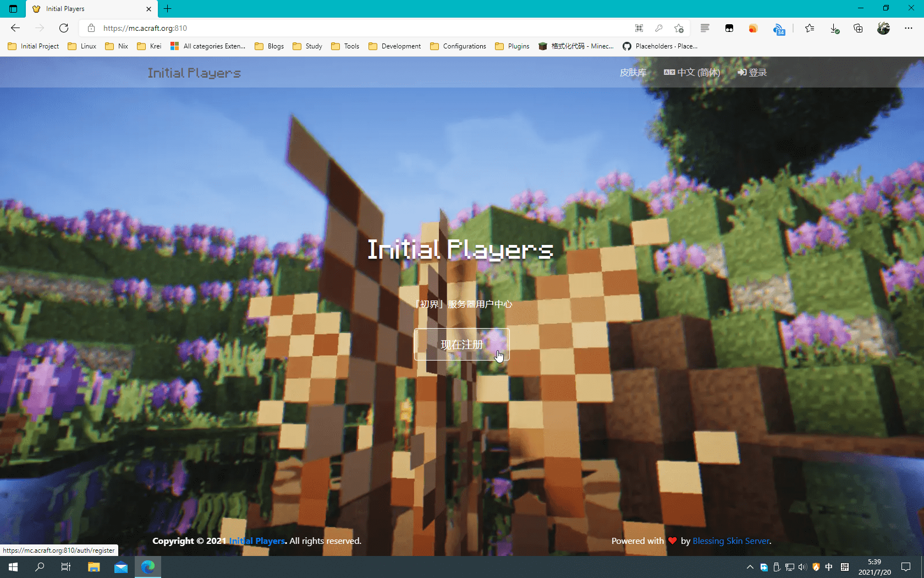Open the volume control tray icon

[x=802, y=567]
